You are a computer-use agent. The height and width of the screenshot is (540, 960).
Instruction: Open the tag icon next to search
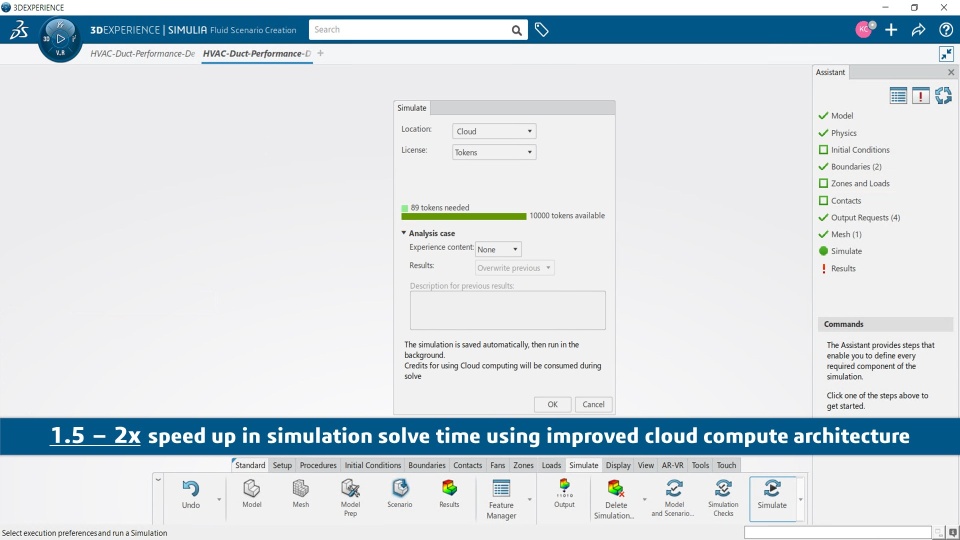coord(541,29)
